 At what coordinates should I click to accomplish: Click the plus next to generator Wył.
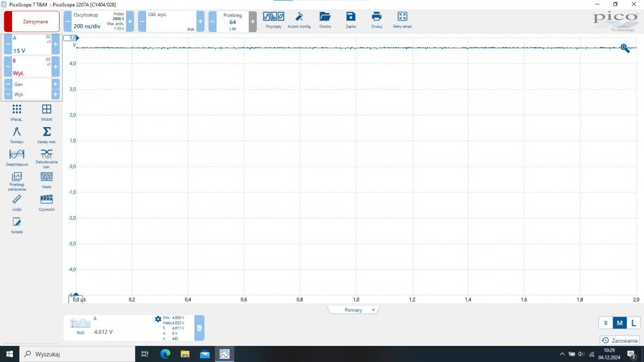(55, 94)
